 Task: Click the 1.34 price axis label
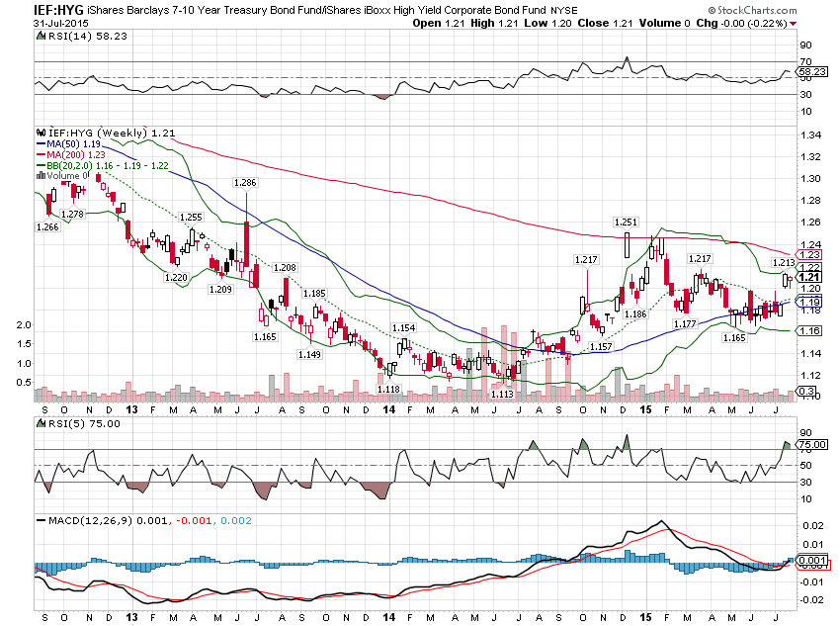pyautogui.click(x=811, y=135)
